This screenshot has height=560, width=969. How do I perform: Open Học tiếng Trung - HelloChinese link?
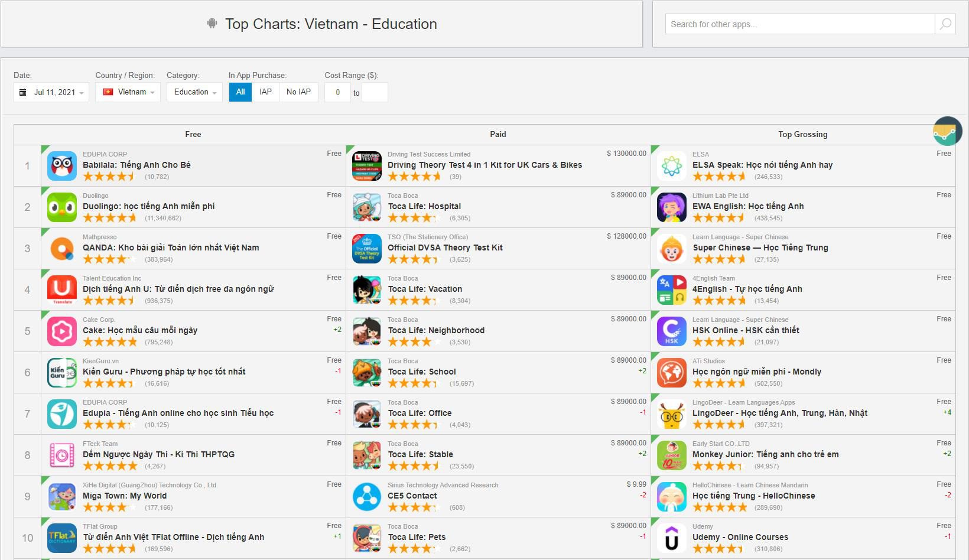(x=754, y=496)
